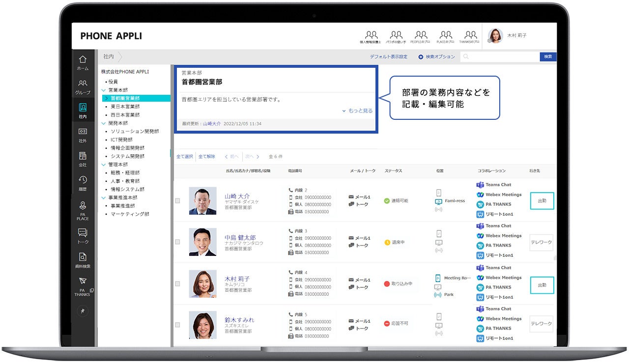The width and height of the screenshot is (629, 364).
Task: Click the 応答不可 status for 鈴木すみれ
Action: click(x=396, y=323)
